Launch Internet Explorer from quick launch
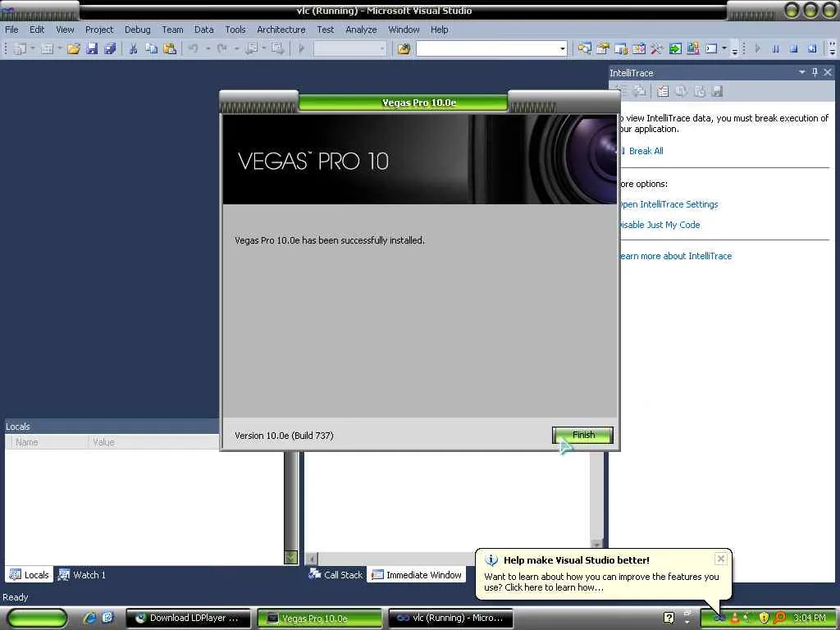This screenshot has height=630, width=840. coord(89,618)
